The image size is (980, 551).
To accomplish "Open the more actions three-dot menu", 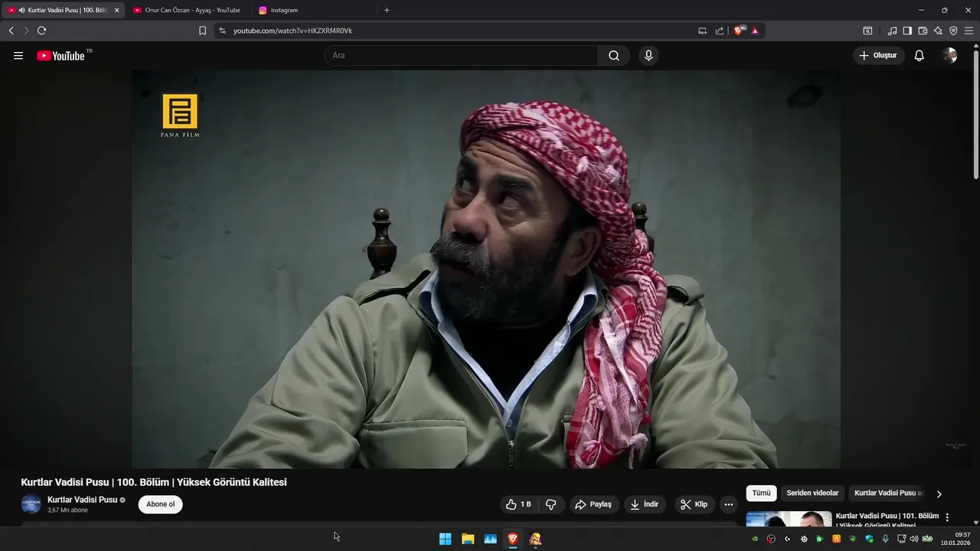I will (x=729, y=504).
